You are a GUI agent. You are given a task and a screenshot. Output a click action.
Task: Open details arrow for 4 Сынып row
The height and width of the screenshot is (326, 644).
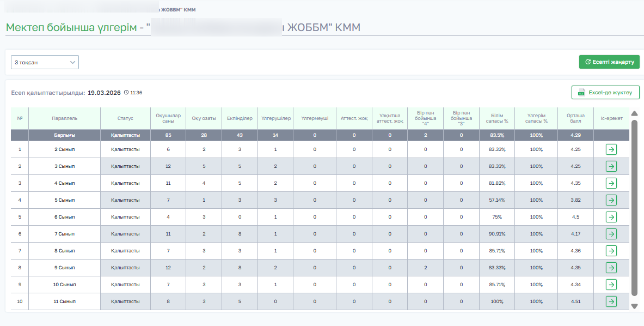(x=611, y=183)
